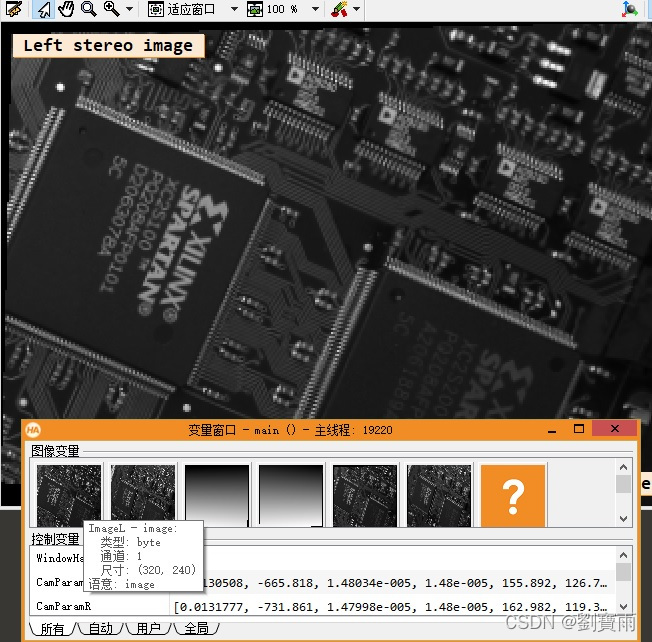Click scroll-up arrow of 控制变量 list
The height and width of the screenshot is (642, 652).
coord(623,555)
